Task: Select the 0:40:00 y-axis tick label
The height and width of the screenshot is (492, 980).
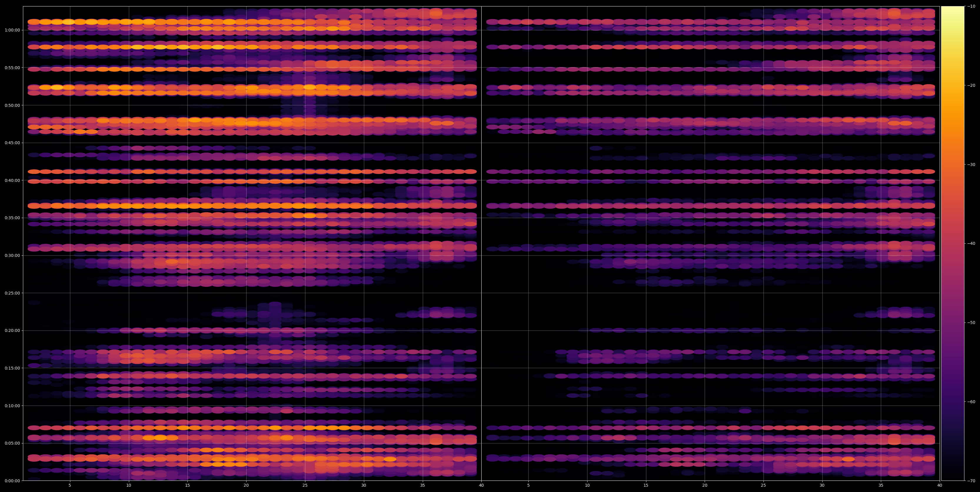Action: tap(12, 180)
